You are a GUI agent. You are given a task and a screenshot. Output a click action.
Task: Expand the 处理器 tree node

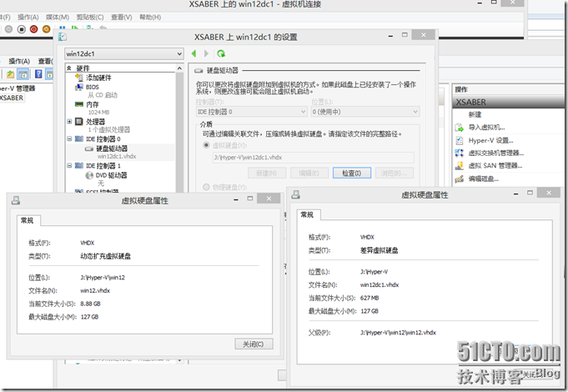[69, 122]
